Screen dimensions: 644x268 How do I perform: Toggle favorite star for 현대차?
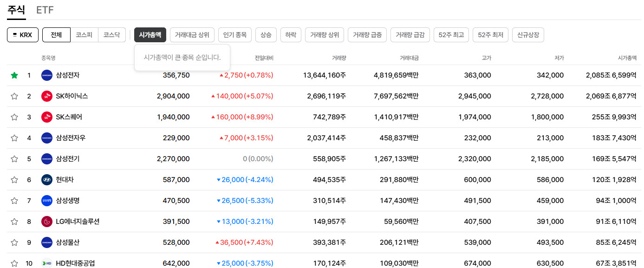[14, 180]
